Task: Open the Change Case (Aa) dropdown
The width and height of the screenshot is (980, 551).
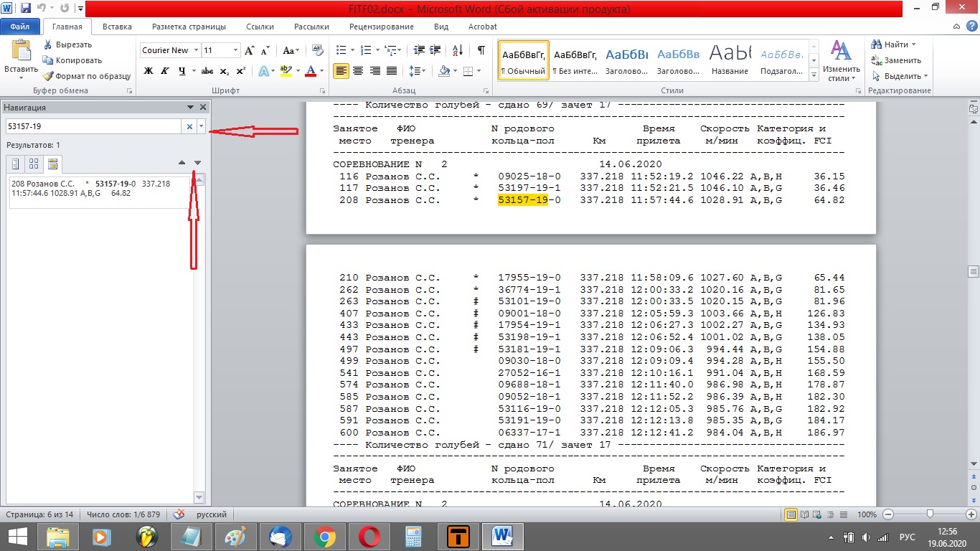Action: pos(291,50)
